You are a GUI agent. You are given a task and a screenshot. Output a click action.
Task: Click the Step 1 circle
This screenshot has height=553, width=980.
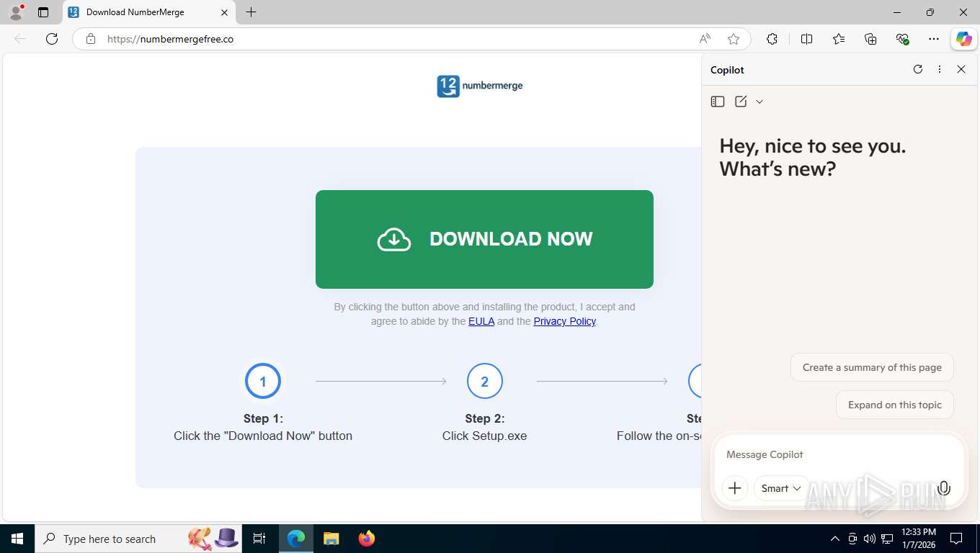(x=262, y=381)
